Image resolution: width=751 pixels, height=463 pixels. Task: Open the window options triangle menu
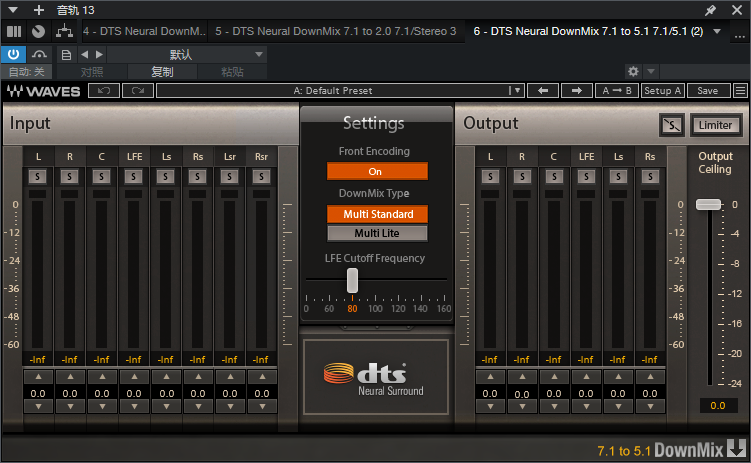(13, 10)
